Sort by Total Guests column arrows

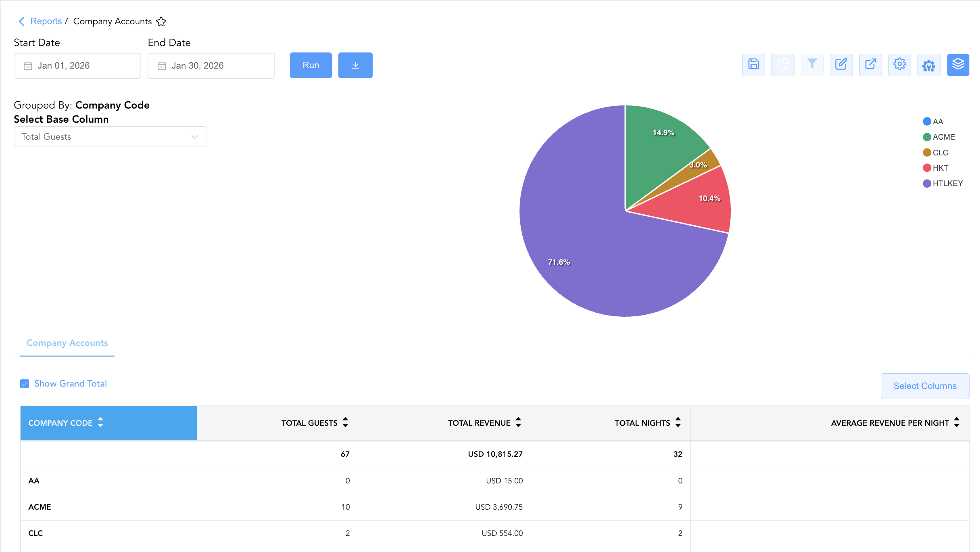(x=345, y=422)
